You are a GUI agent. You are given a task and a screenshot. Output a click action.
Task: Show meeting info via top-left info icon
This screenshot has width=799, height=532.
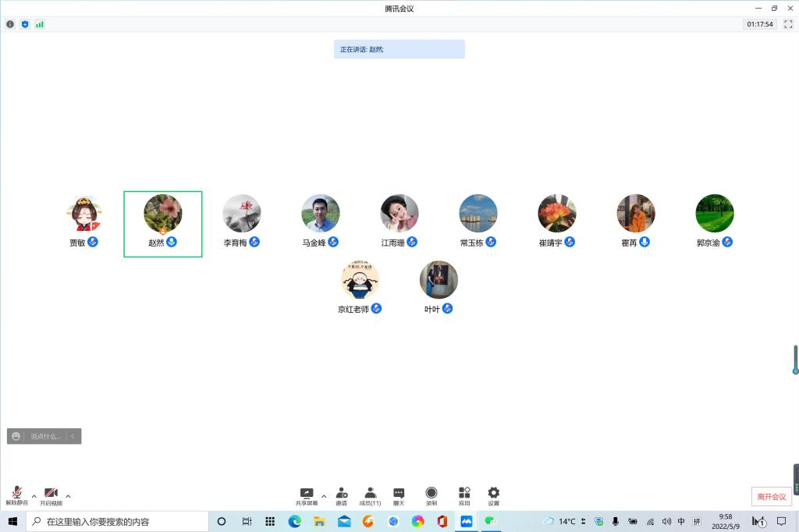pyautogui.click(x=10, y=24)
